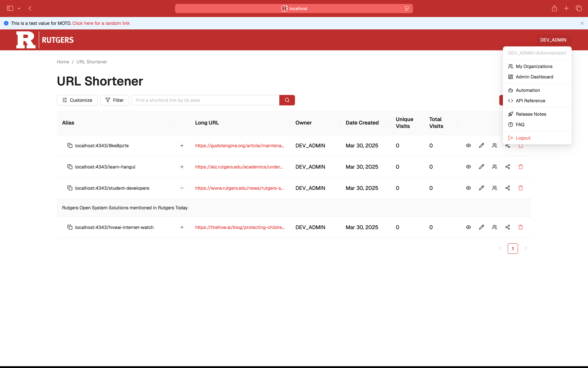Select Admin Dashboard from user menu
Viewport: 588px width, 368px height.
[534, 77]
